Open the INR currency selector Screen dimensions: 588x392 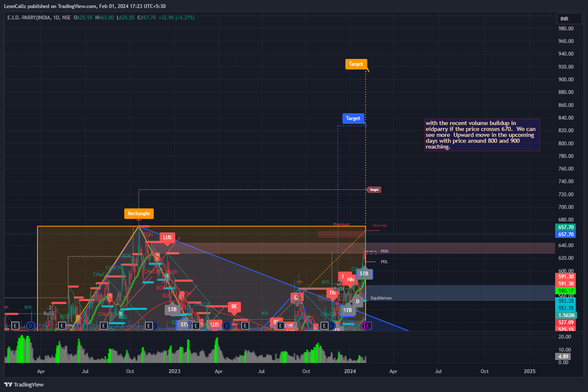coord(569,19)
